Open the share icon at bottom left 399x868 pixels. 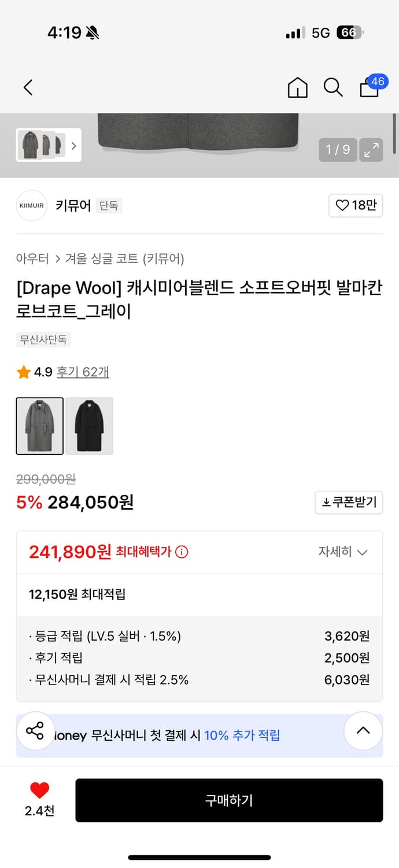tap(36, 731)
